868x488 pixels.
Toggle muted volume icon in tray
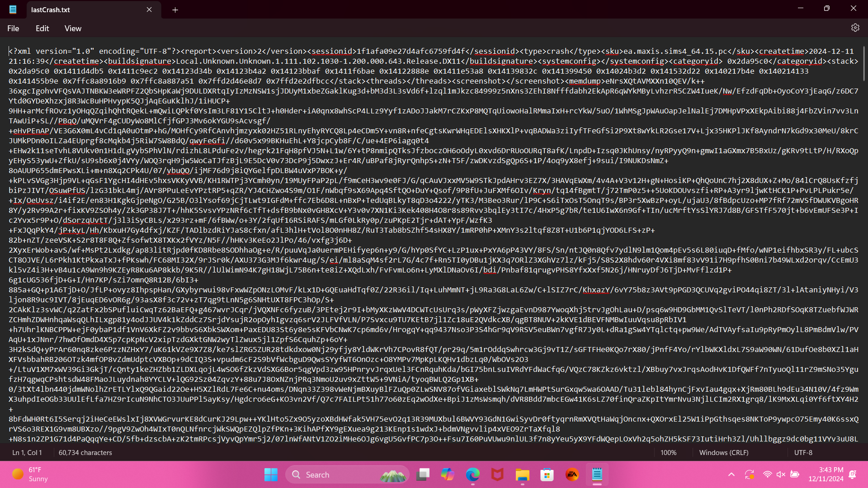click(x=781, y=474)
